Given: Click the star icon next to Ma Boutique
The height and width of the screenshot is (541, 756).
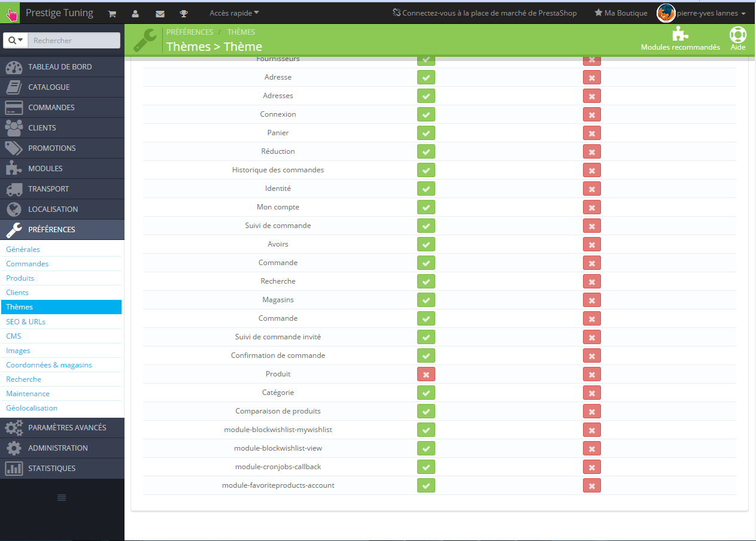Looking at the screenshot, I should click(598, 13).
